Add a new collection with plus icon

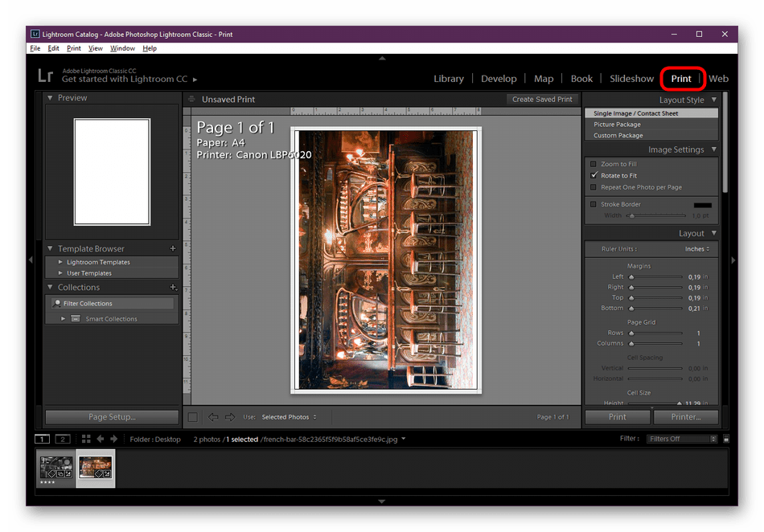point(172,287)
